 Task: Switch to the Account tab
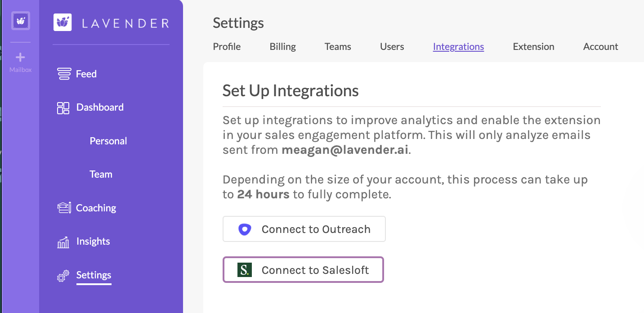600,46
